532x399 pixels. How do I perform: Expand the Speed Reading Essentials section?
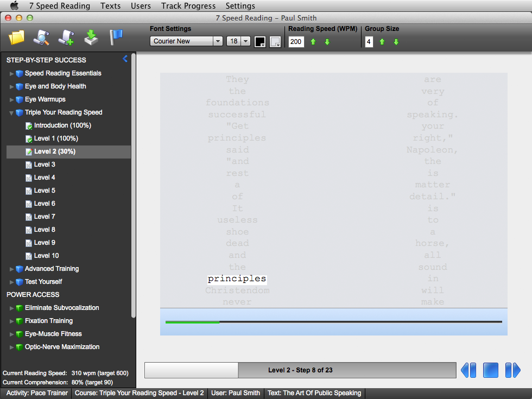point(12,73)
